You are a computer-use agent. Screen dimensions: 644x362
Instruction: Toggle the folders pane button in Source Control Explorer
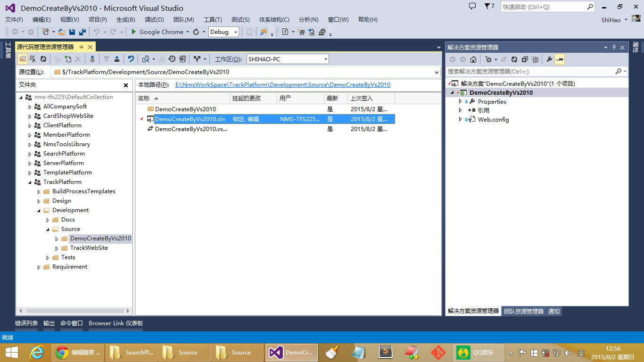[23, 59]
